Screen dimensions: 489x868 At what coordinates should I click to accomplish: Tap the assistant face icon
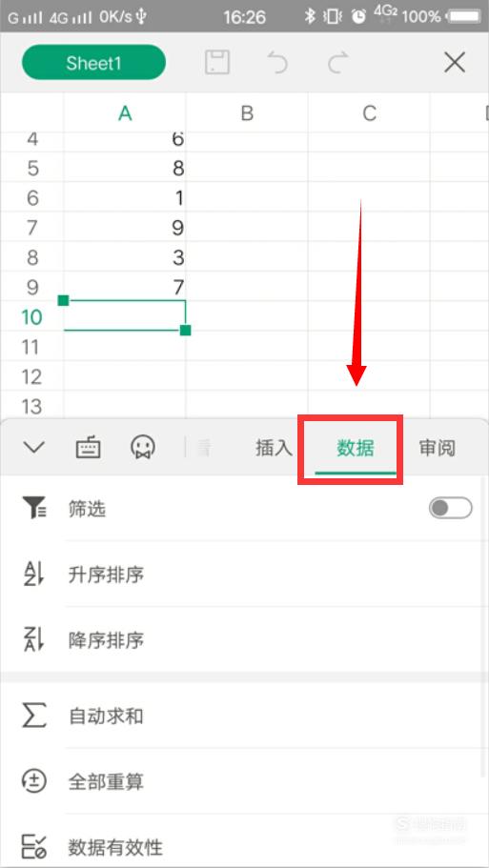143,447
